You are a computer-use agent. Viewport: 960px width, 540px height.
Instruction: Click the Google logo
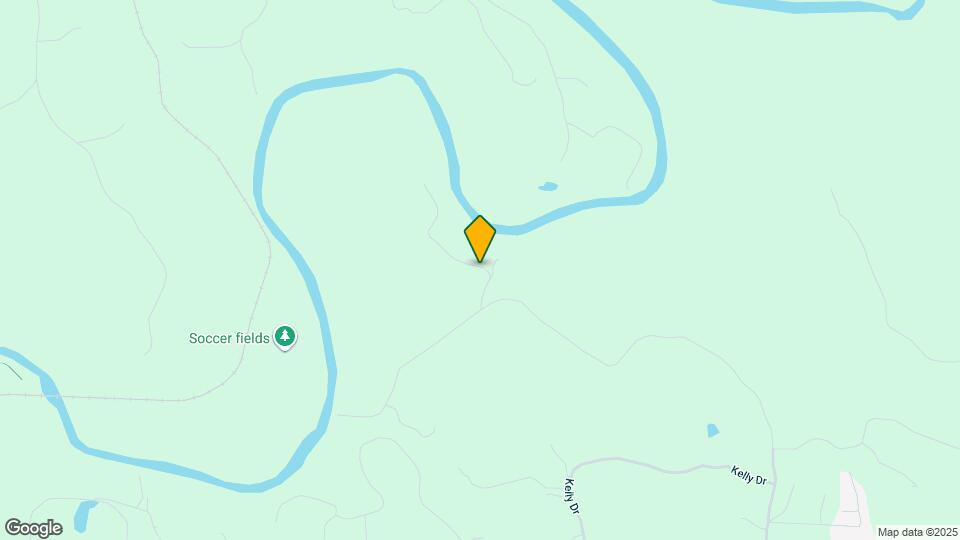click(34, 528)
